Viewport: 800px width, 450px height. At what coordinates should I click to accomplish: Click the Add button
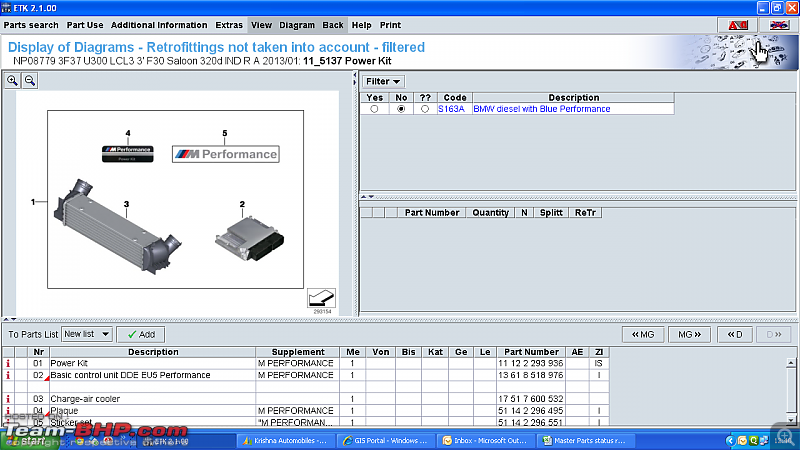click(x=141, y=334)
